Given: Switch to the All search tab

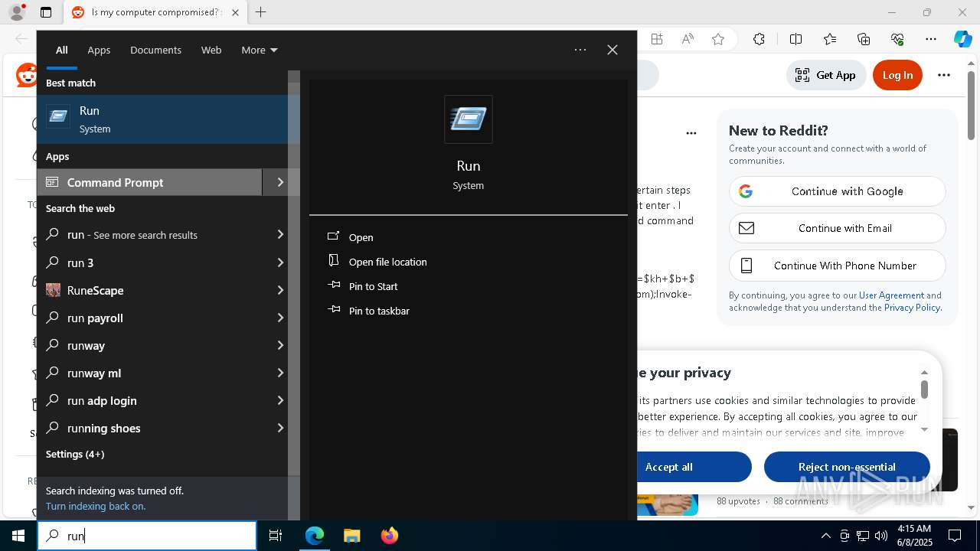Looking at the screenshot, I should click(x=62, y=50).
